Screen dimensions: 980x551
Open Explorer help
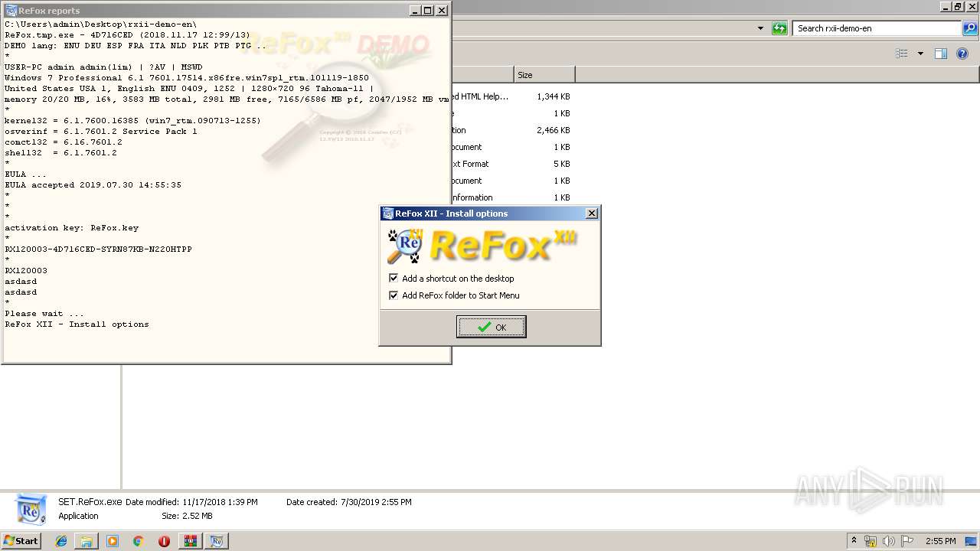[x=962, y=54]
